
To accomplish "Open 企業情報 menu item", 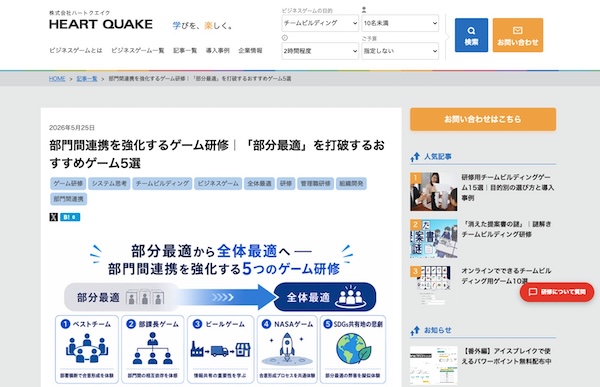I will point(250,51).
